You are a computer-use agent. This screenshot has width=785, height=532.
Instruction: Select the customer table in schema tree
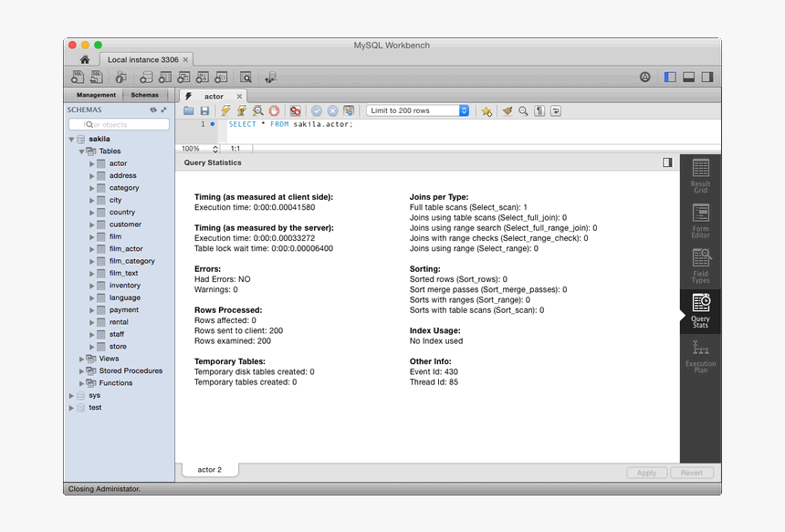(x=125, y=224)
